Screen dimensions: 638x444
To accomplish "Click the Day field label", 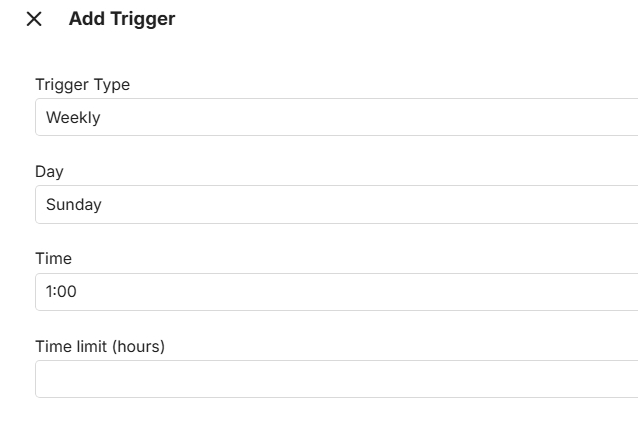I will [49, 172].
